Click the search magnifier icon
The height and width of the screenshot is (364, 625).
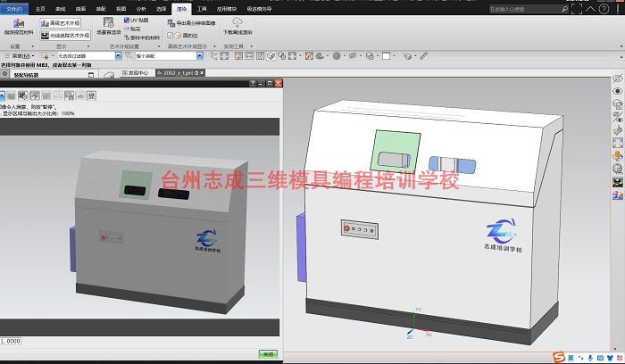564,9
